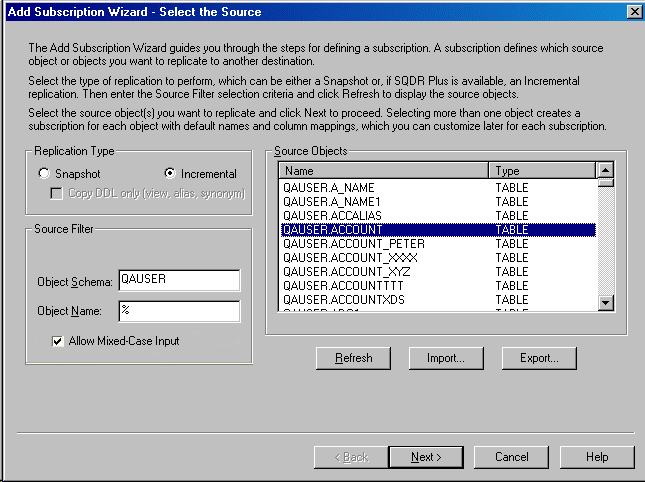645x482 pixels.
Task: Click the Object Schema input field
Action: (179, 280)
